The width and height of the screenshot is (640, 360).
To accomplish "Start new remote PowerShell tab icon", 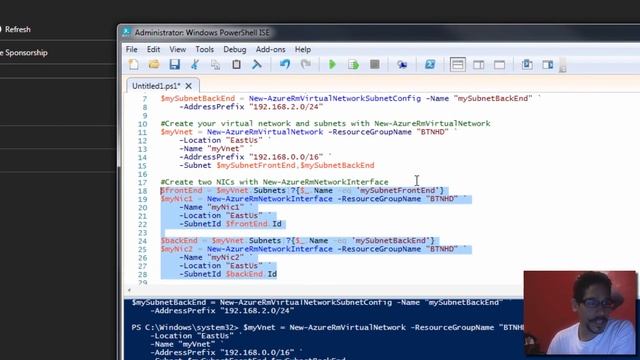I will 402,64.
